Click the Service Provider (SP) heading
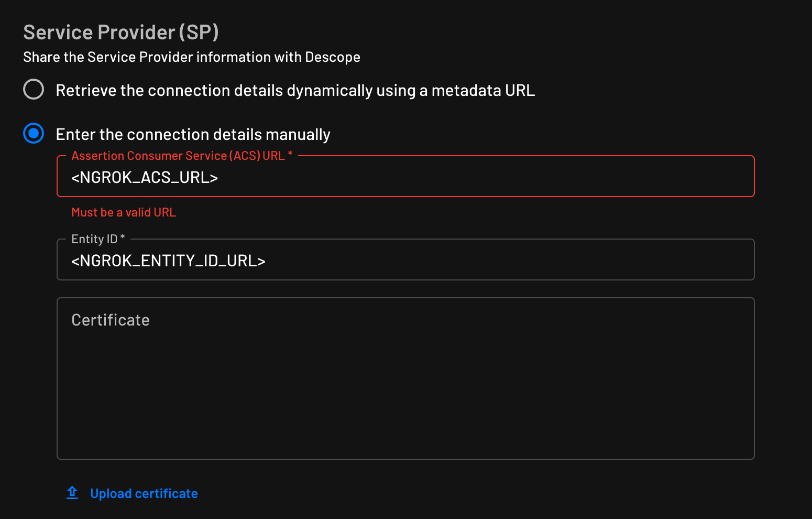Image resolution: width=812 pixels, height=519 pixels. tap(121, 32)
